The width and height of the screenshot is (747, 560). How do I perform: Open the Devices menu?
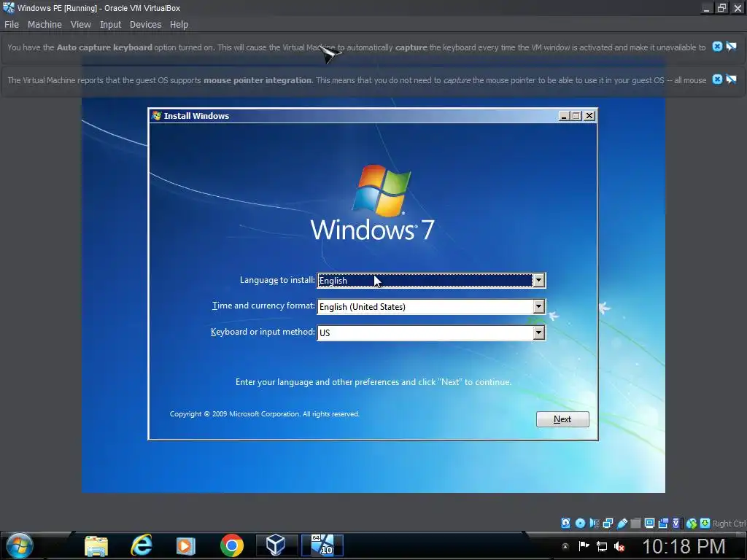146,24
